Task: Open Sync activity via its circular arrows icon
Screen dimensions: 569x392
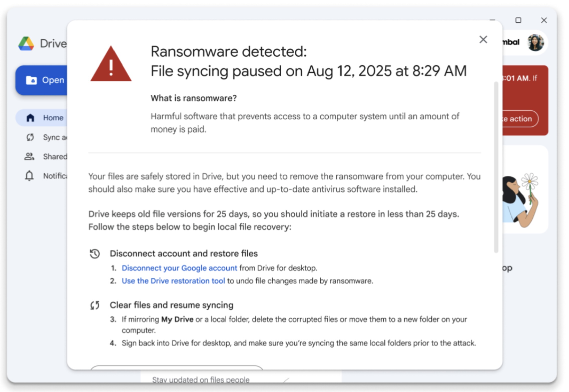Action: tap(30, 137)
